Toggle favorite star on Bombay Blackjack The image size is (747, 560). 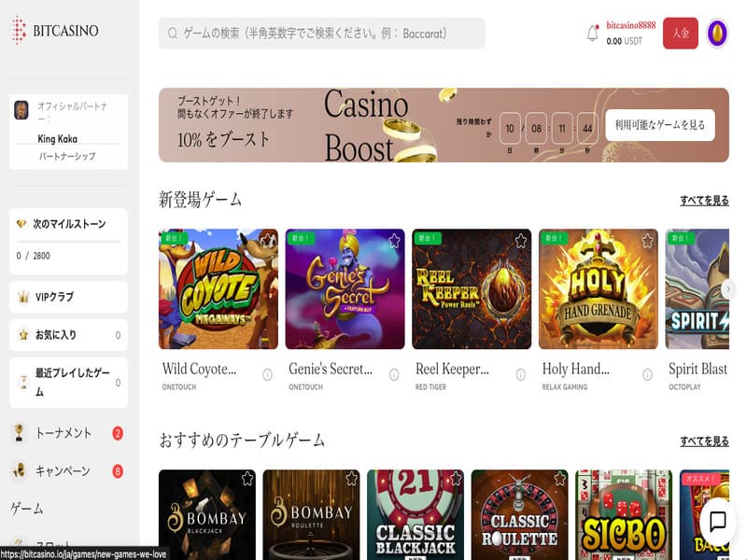coord(247,479)
